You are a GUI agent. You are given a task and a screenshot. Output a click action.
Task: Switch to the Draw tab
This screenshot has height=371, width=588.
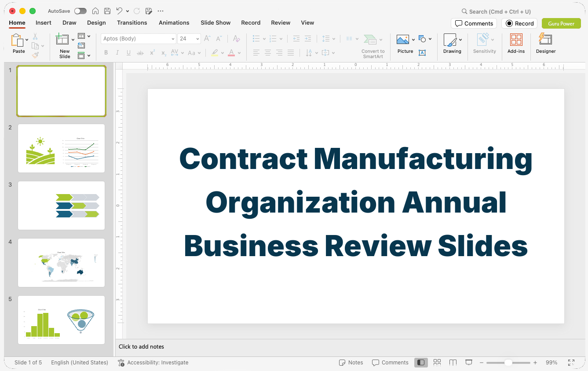click(69, 23)
